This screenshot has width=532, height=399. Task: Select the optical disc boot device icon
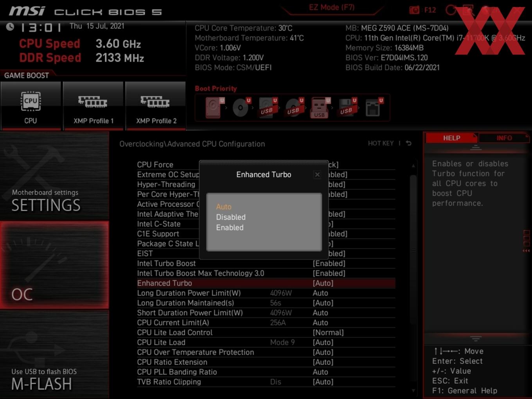241,108
